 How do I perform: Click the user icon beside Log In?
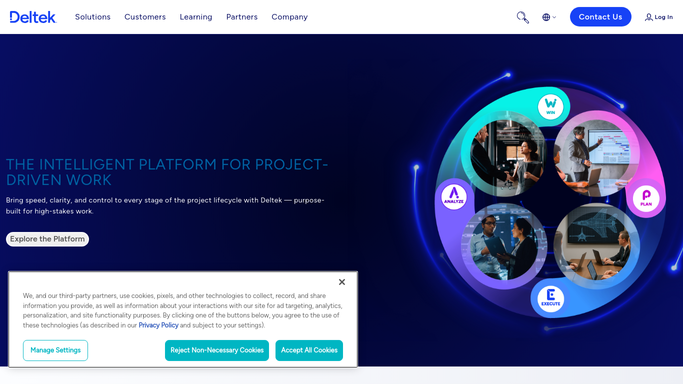pos(649,17)
